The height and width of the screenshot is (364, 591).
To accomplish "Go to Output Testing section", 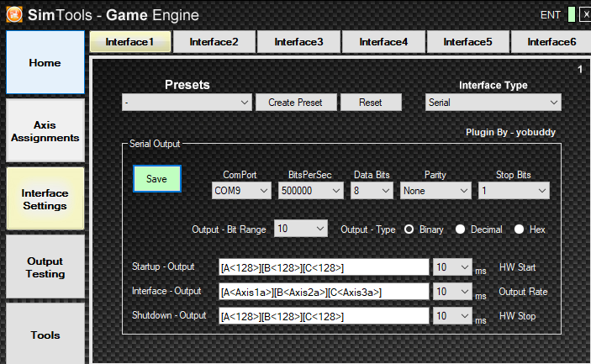I will click(x=45, y=267).
